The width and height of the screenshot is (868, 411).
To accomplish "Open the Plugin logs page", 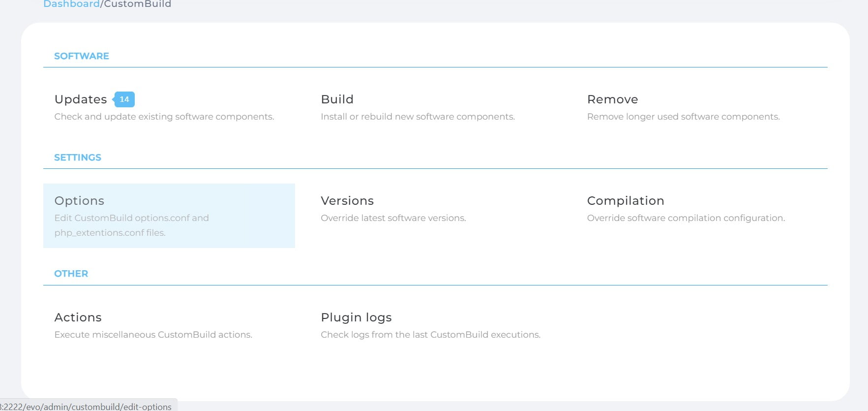I will point(356,317).
